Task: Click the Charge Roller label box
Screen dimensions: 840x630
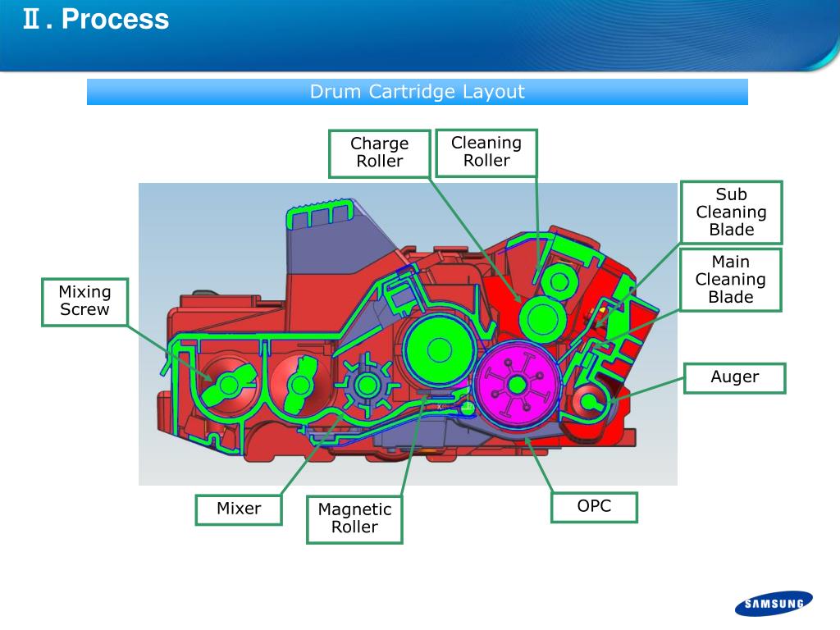Action: pyautogui.click(x=379, y=153)
